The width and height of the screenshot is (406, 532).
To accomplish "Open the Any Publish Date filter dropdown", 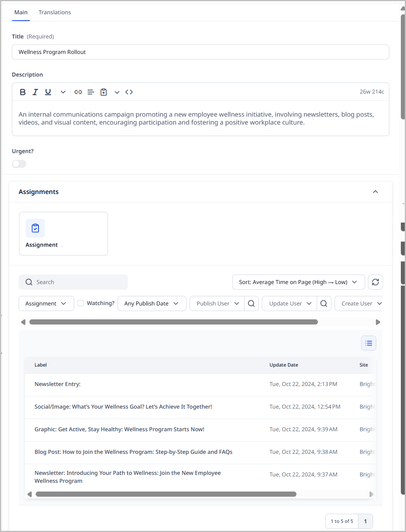I will 152,303.
